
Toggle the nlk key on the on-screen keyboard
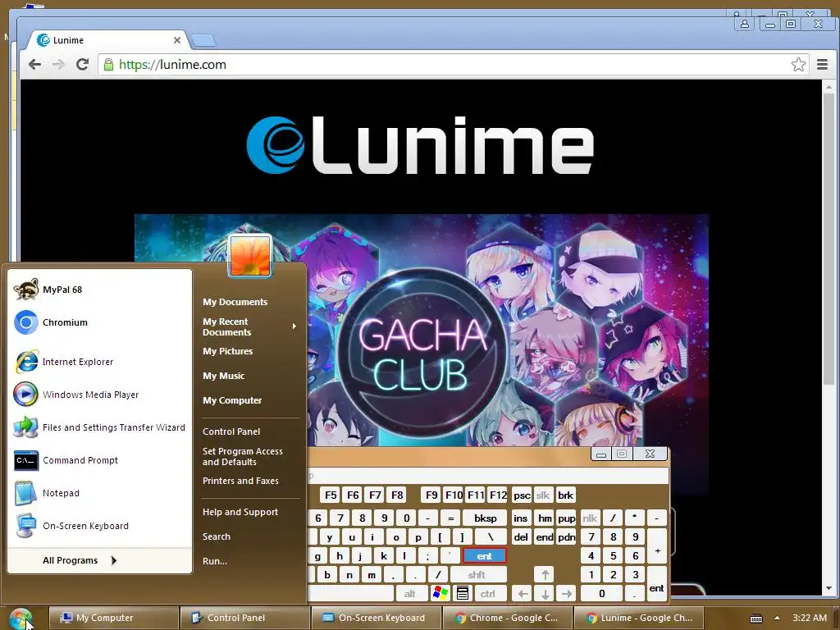coord(590,518)
